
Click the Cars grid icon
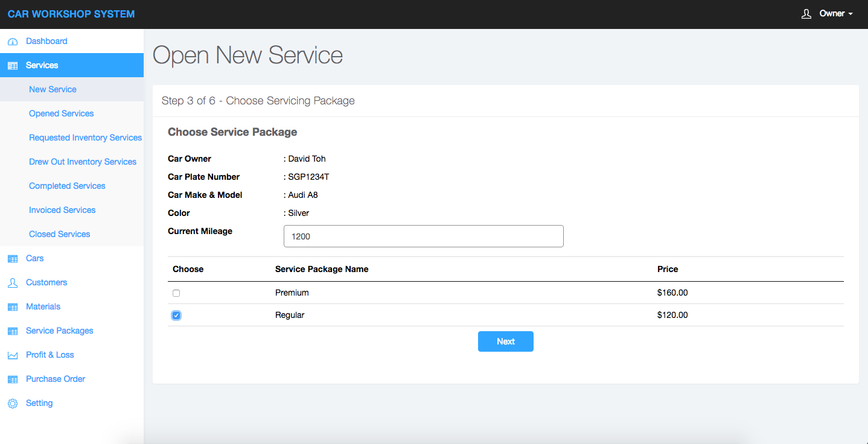point(13,259)
